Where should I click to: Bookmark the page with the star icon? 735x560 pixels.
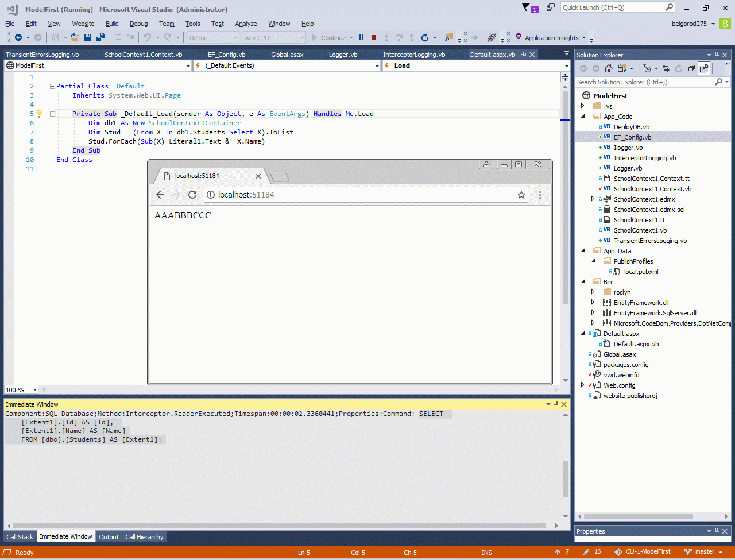point(521,195)
